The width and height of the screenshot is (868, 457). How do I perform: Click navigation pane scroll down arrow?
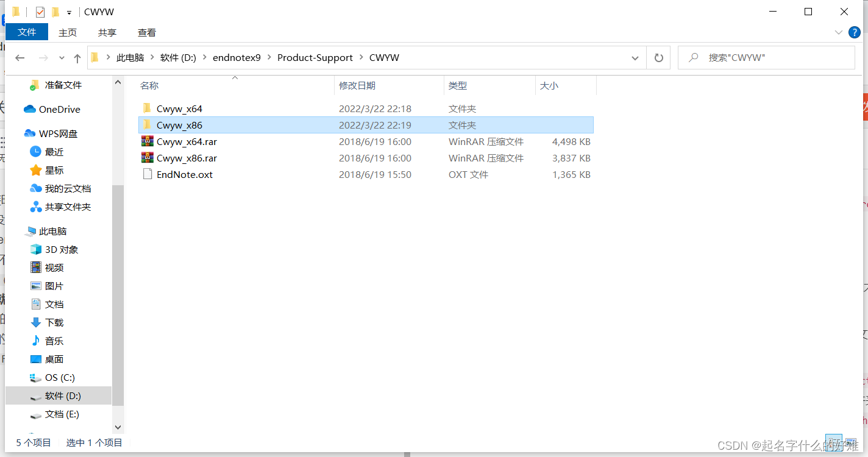click(118, 428)
